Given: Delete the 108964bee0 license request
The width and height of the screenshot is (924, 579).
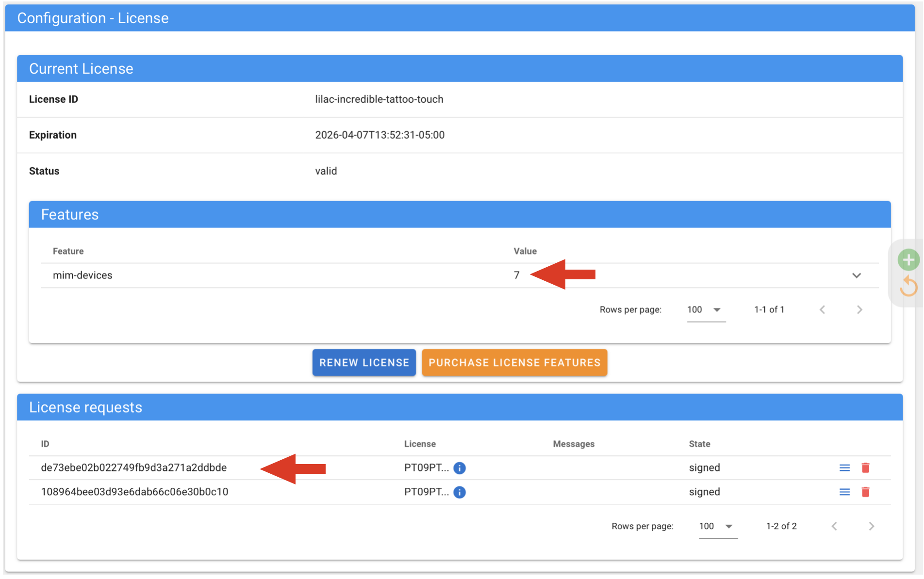Looking at the screenshot, I should [865, 492].
